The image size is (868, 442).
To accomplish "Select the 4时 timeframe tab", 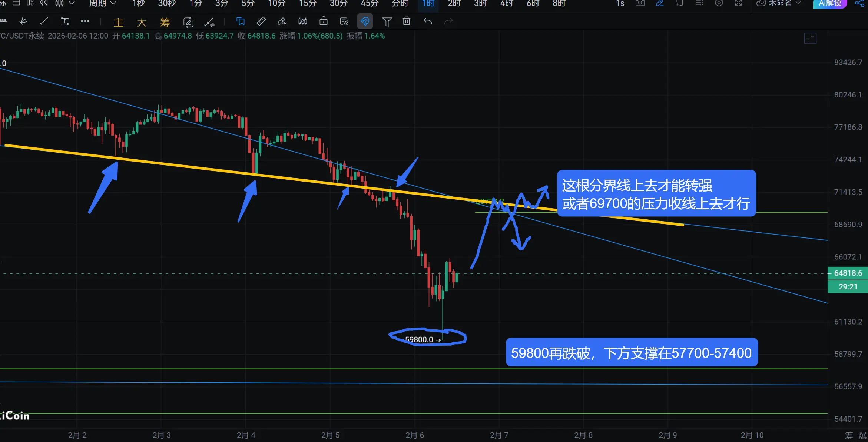I will (x=507, y=3).
